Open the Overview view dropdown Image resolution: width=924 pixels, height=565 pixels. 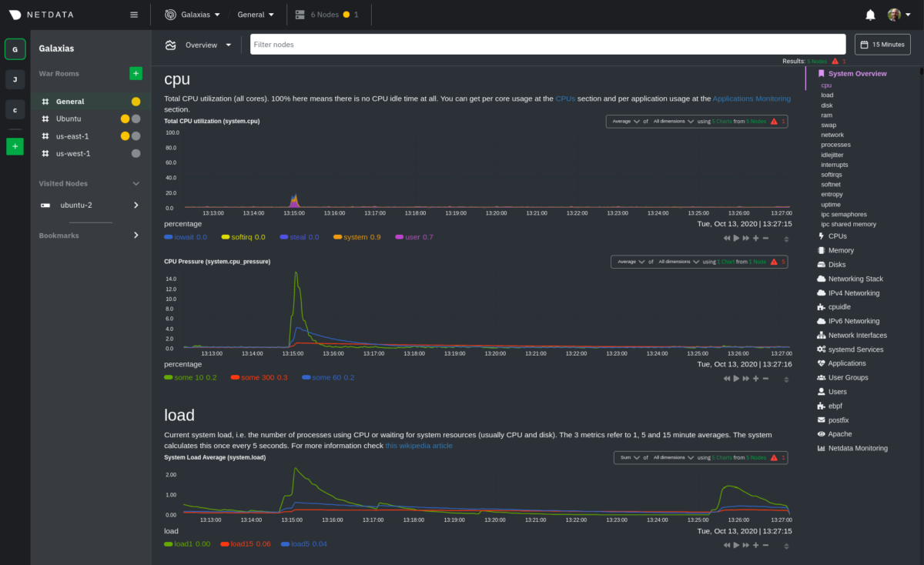click(208, 45)
